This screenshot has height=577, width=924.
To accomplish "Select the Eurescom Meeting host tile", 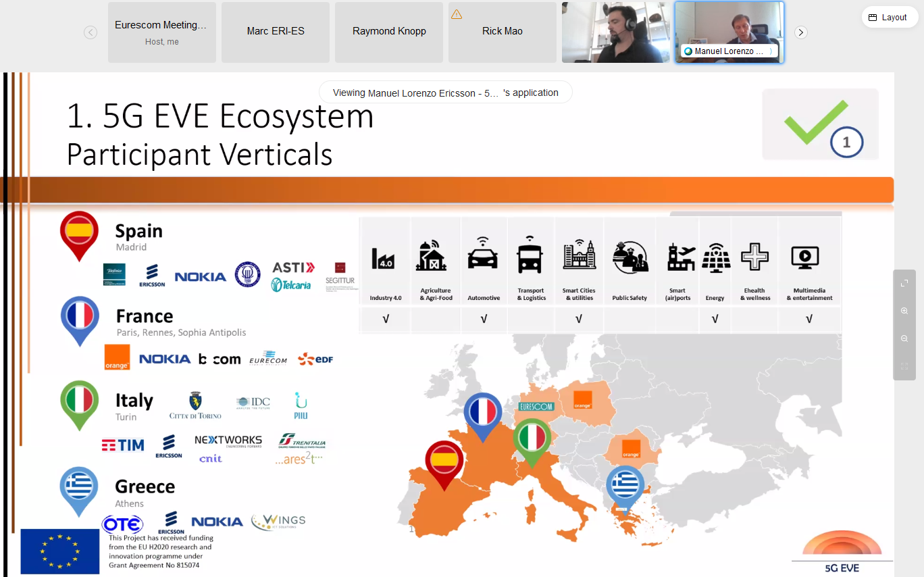I will click(161, 32).
